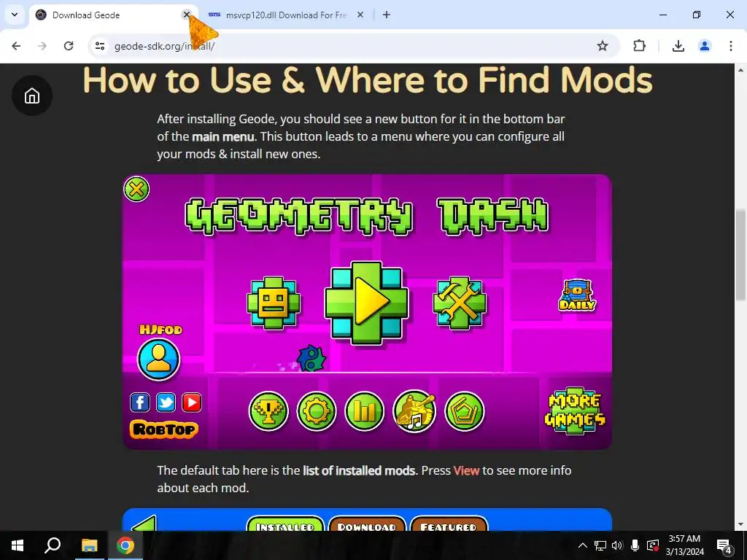Click the 'View' highlighted word
Viewport: 747px width, 560px height.
(x=466, y=470)
